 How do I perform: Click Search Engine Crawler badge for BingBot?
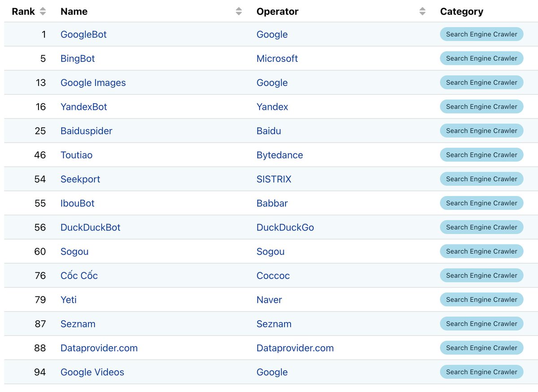tap(482, 58)
